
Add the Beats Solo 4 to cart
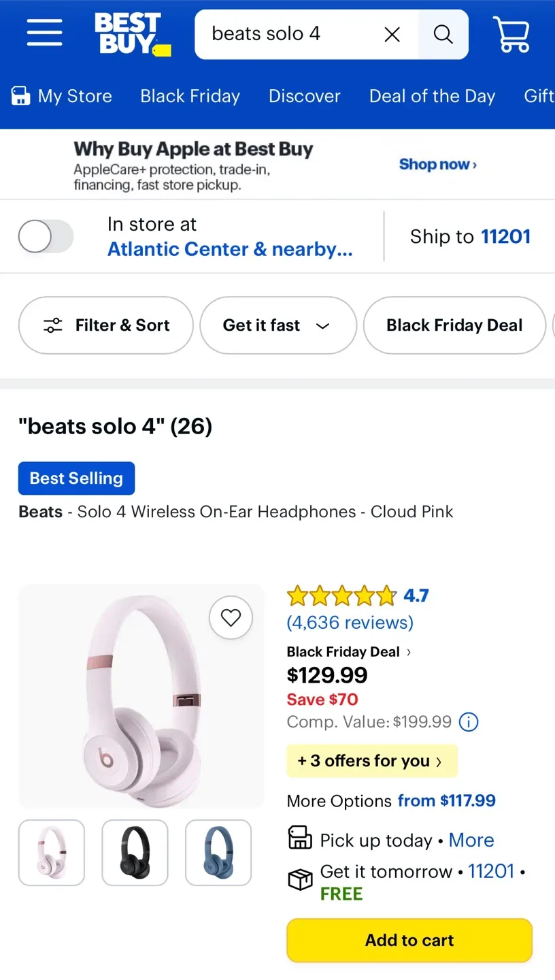click(x=409, y=940)
